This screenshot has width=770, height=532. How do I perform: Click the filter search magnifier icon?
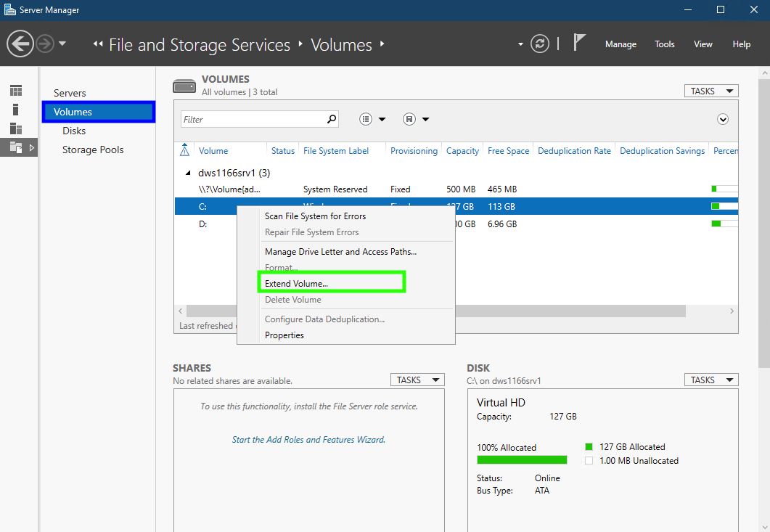(x=332, y=119)
